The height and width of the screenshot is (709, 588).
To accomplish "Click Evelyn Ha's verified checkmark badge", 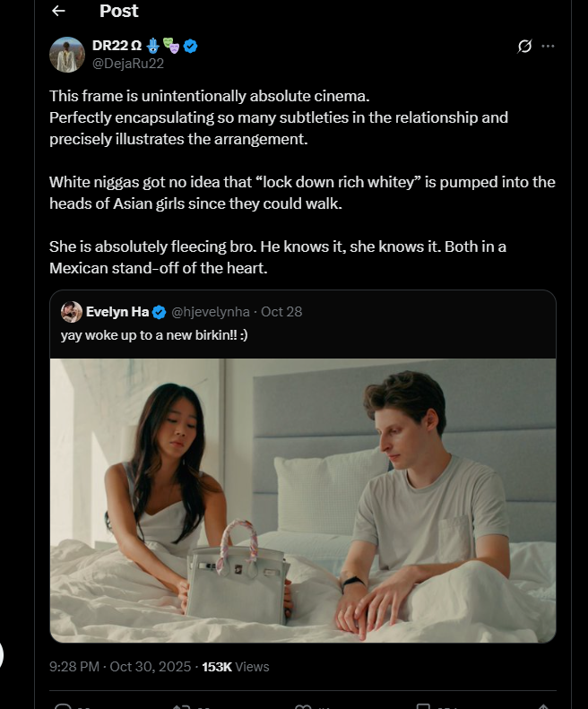I will coord(159,312).
